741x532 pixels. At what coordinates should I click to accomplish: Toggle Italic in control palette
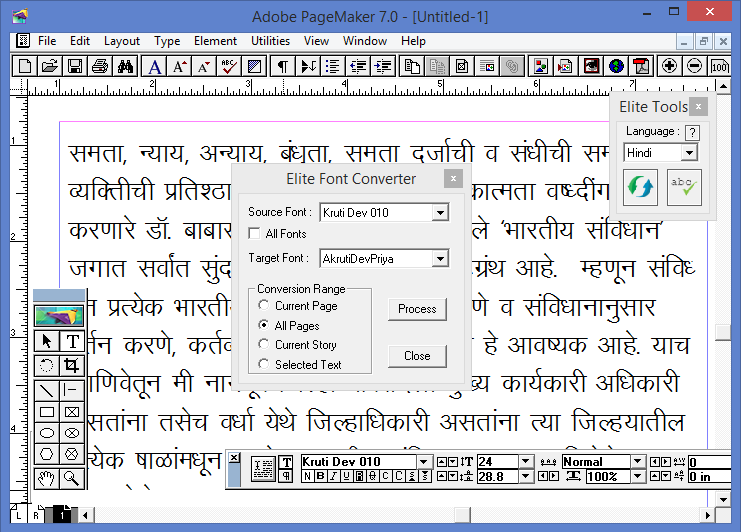click(333, 476)
